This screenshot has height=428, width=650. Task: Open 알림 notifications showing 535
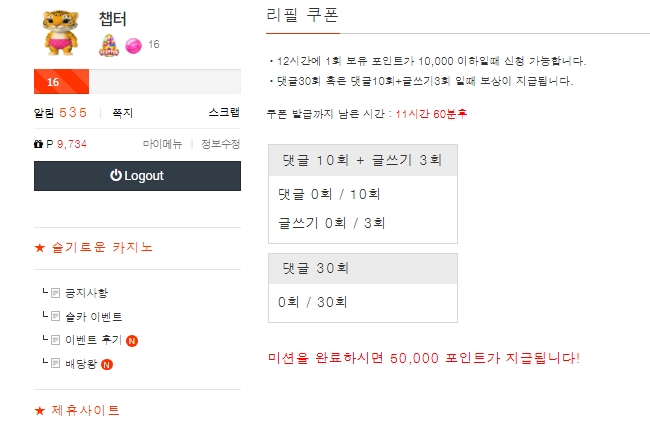[60, 113]
